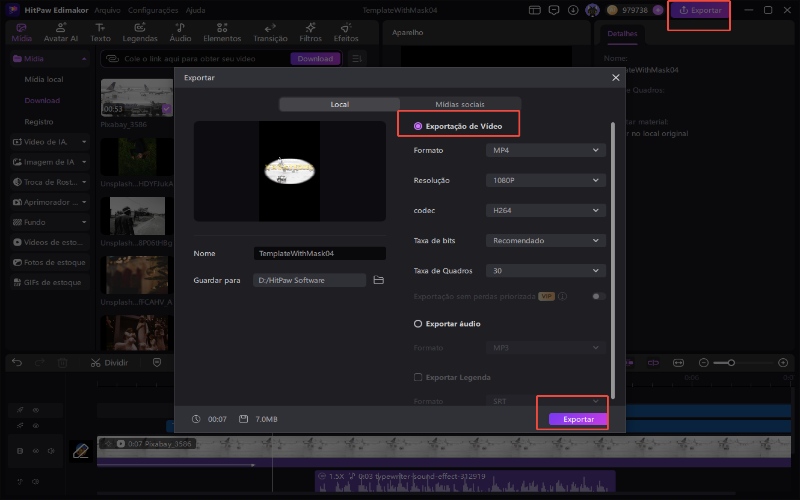This screenshot has width=800, height=500.
Task: Browse folder for Guardar para path
Action: [x=379, y=281]
